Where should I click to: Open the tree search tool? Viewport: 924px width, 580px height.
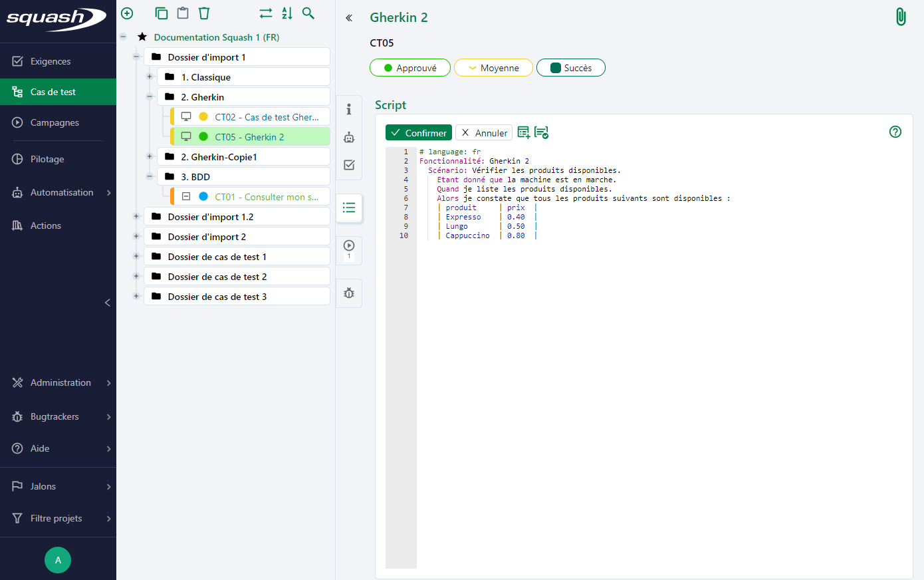click(x=308, y=13)
